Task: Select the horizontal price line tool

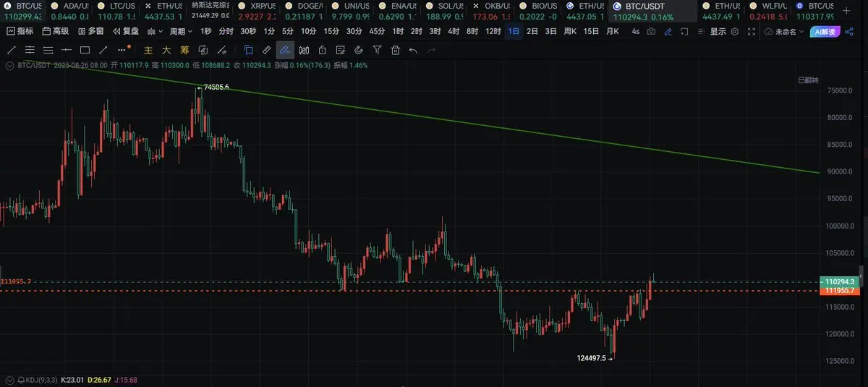Action: click(67, 50)
